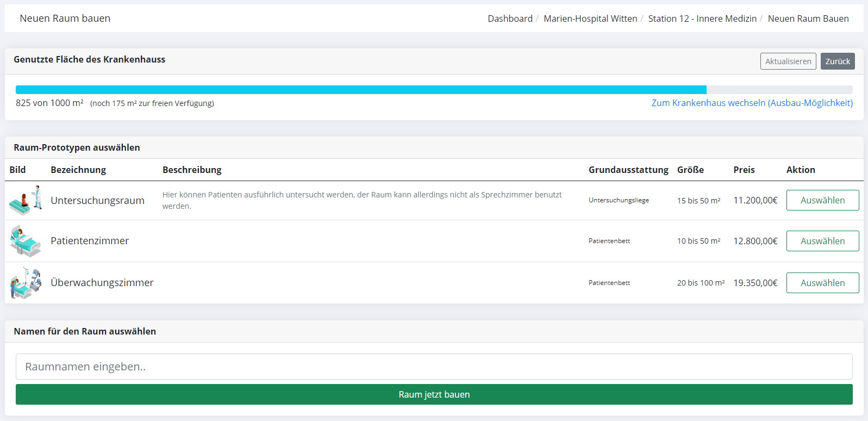Click the size 10 bis 50 m²
Viewport: 868px width, 421px height.
pos(699,241)
